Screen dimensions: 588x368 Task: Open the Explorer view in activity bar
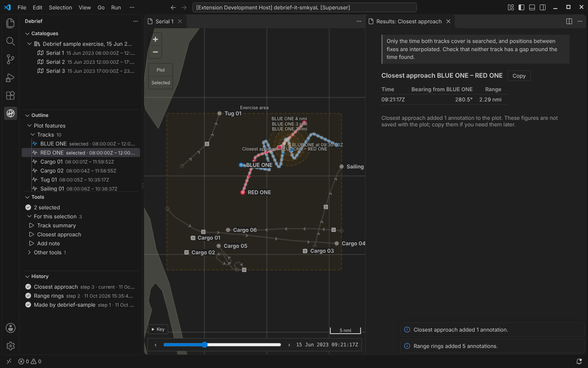coord(11,23)
